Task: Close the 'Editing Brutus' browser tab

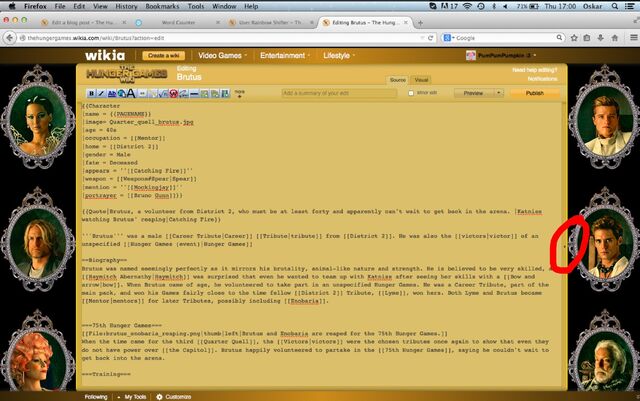Action: click(x=406, y=23)
